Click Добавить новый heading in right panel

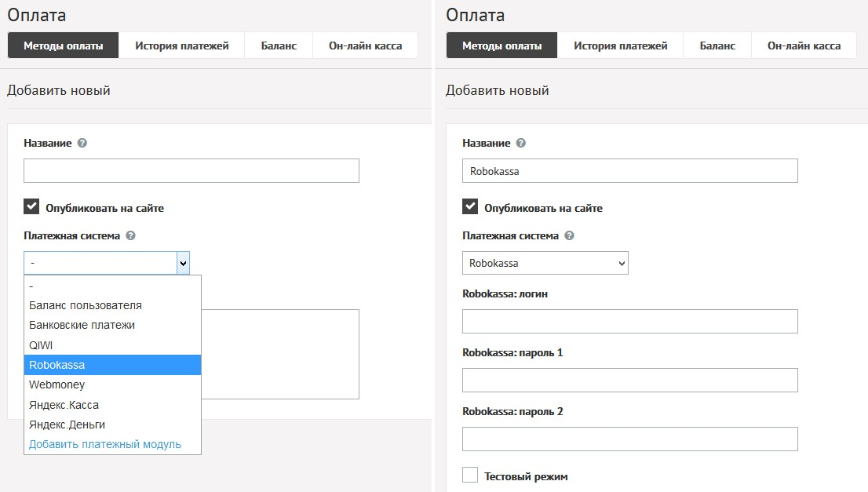(x=497, y=90)
